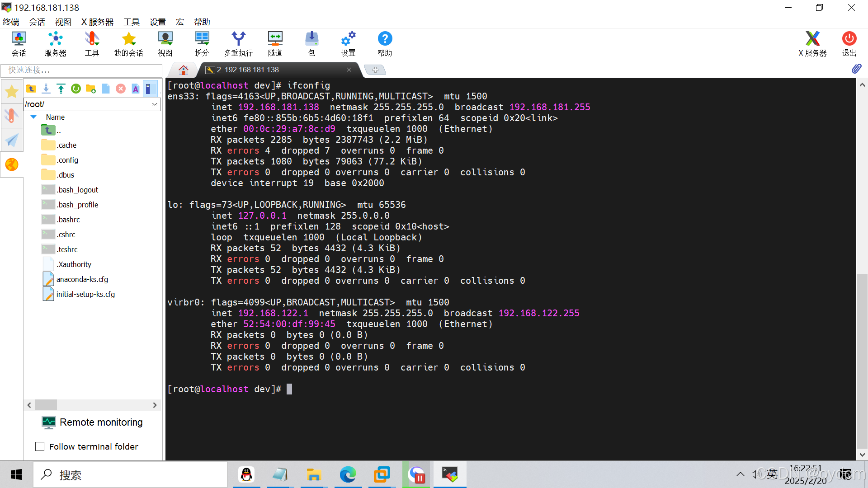Click the system tray overflow chevron
Image resolution: width=868 pixels, height=488 pixels.
(740, 474)
